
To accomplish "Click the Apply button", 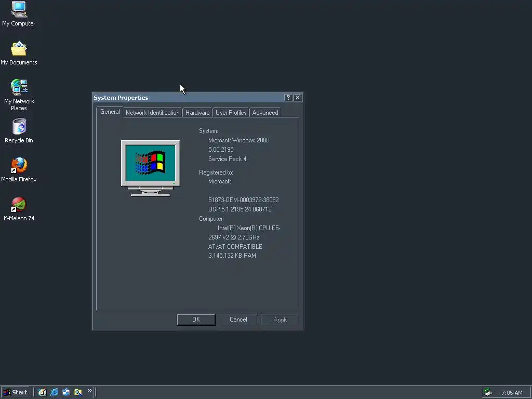I will pos(280,320).
